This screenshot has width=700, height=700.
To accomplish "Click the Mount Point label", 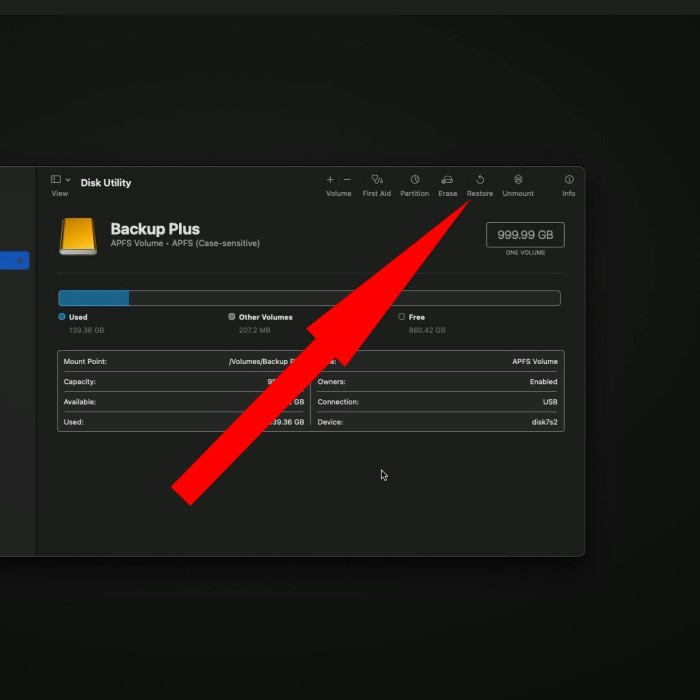I will (85, 361).
